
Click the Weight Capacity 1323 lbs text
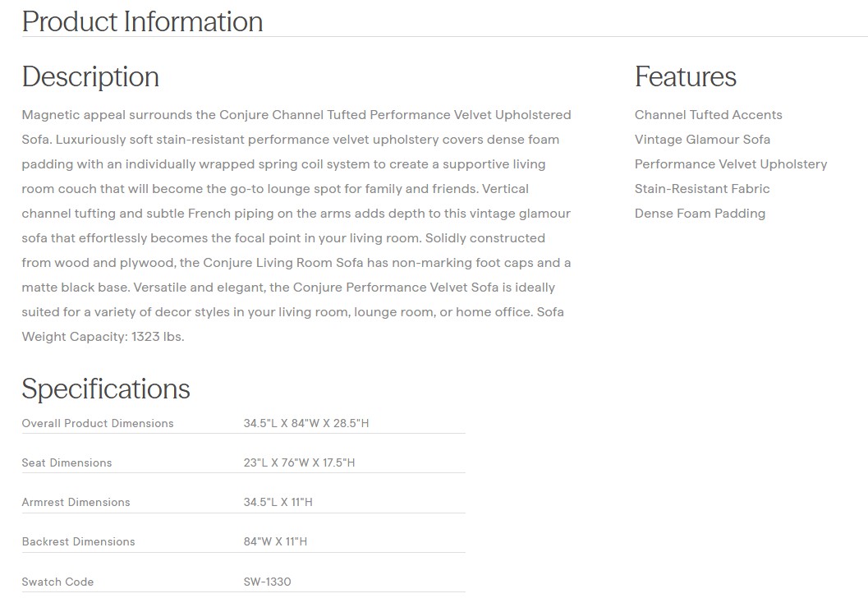click(x=103, y=337)
